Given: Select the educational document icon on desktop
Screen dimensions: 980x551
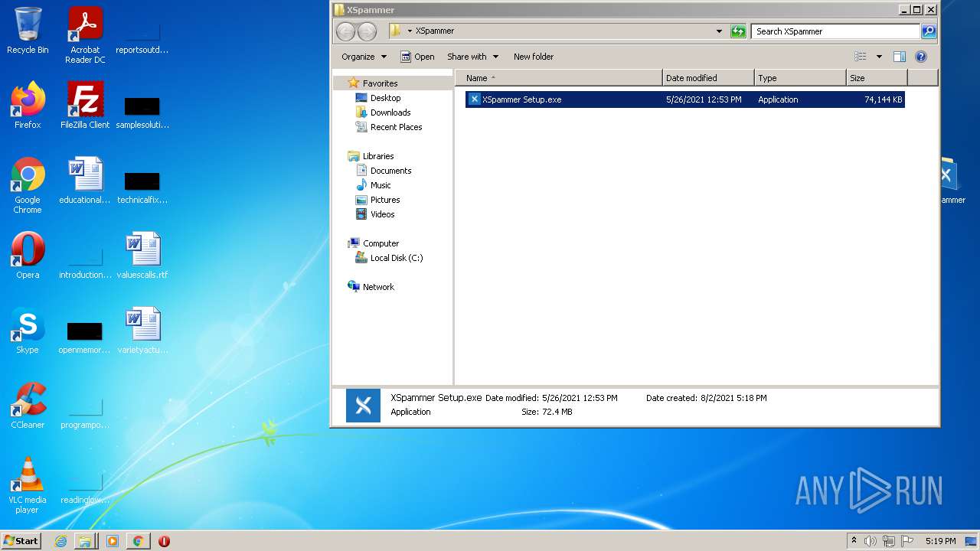Looking at the screenshot, I should 85,181.
